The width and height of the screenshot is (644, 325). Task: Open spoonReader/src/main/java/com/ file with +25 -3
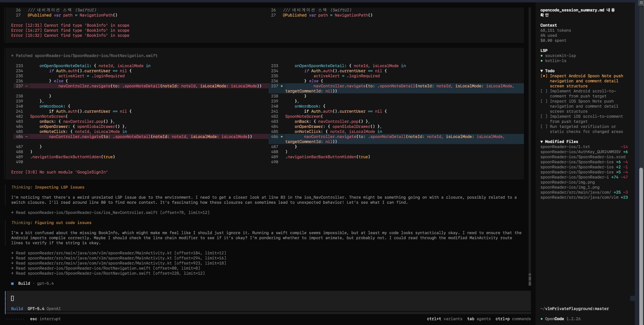click(x=584, y=192)
